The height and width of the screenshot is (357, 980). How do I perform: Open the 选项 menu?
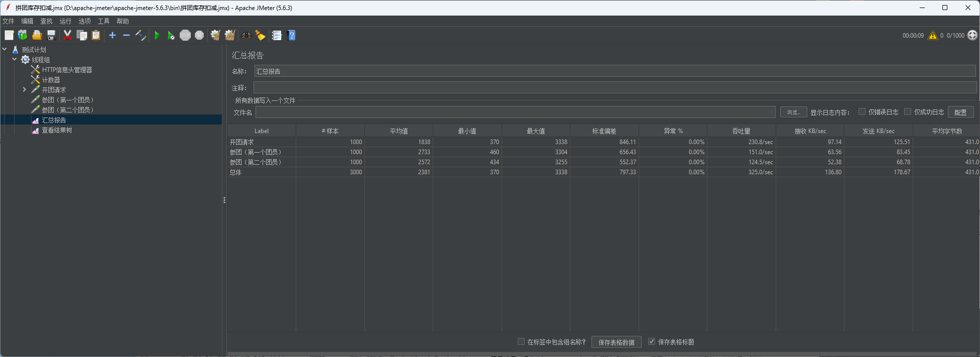click(84, 21)
